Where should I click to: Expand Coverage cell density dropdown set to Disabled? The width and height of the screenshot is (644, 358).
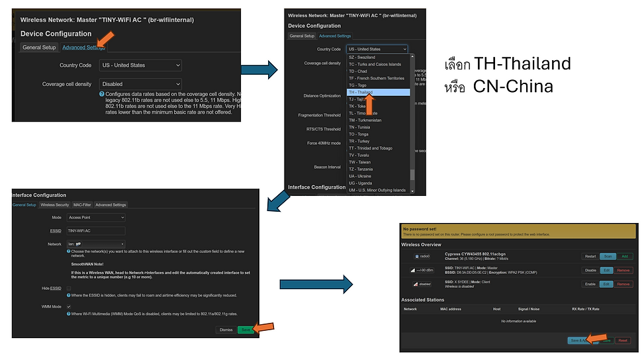[x=140, y=84]
